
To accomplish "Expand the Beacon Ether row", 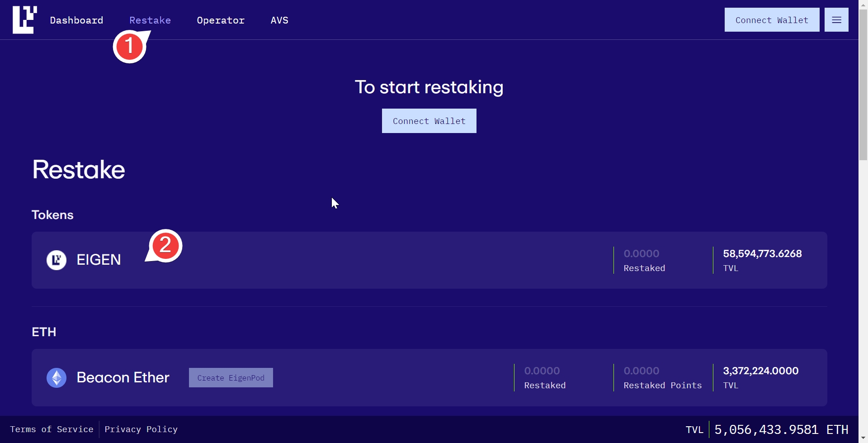I will pyautogui.click(x=384, y=378).
